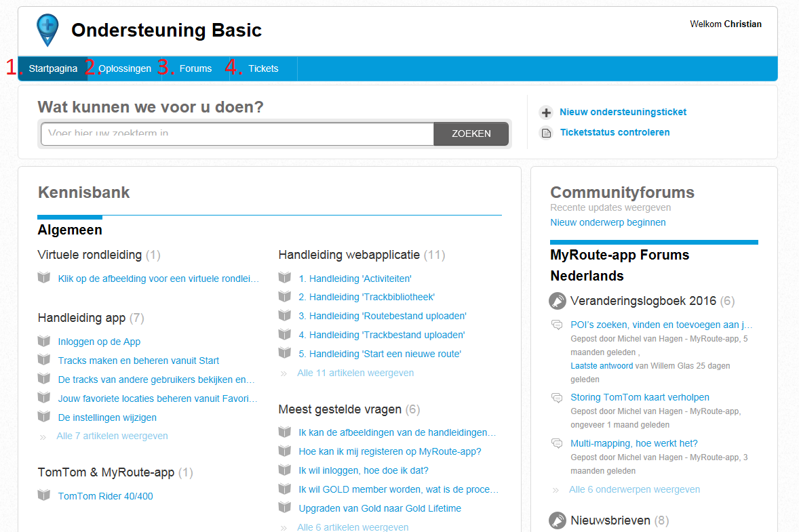Click the forum icon beside Nieuwsbrieven
The width and height of the screenshot is (799, 532).
[558, 520]
